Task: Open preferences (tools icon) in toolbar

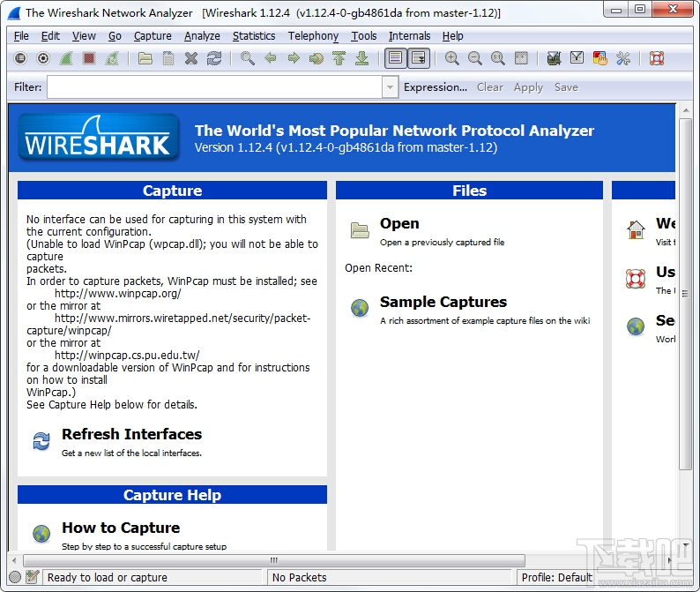Action: 623,58
